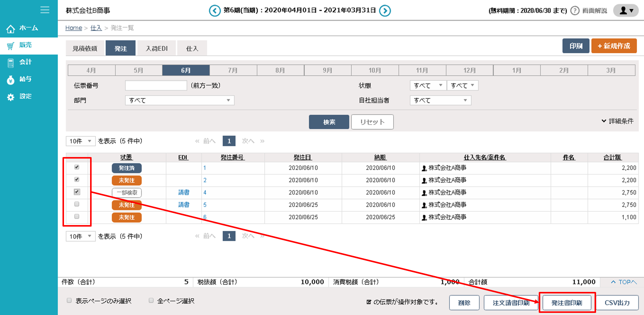
Task: Open 給与 via the money bag icon
Action: pyautogui.click(x=11, y=80)
